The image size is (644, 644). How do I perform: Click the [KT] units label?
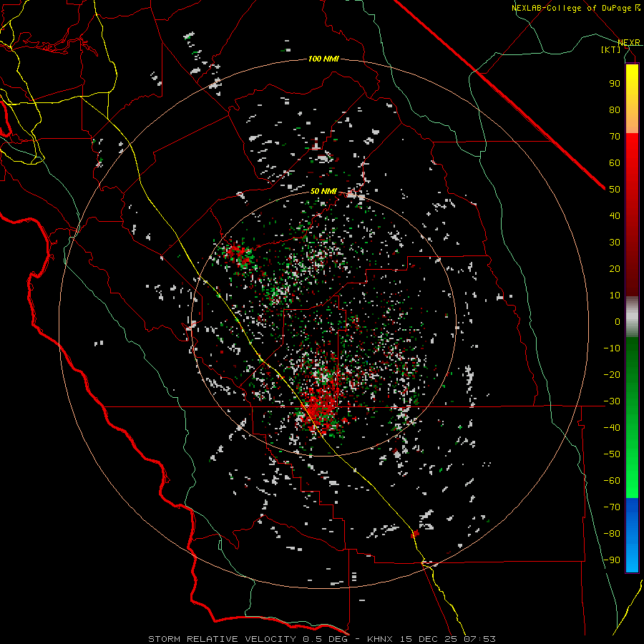pyautogui.click(x=611, y=49)
